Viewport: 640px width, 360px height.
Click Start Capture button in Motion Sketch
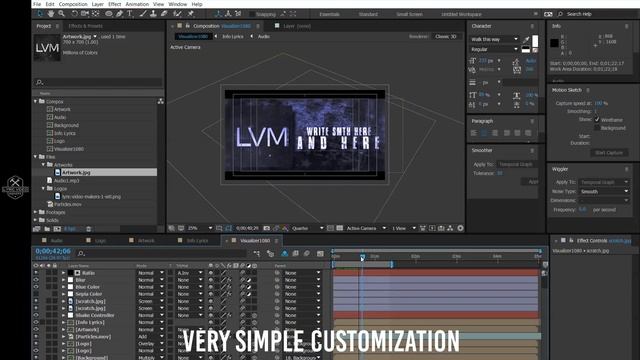coord(609,153)
